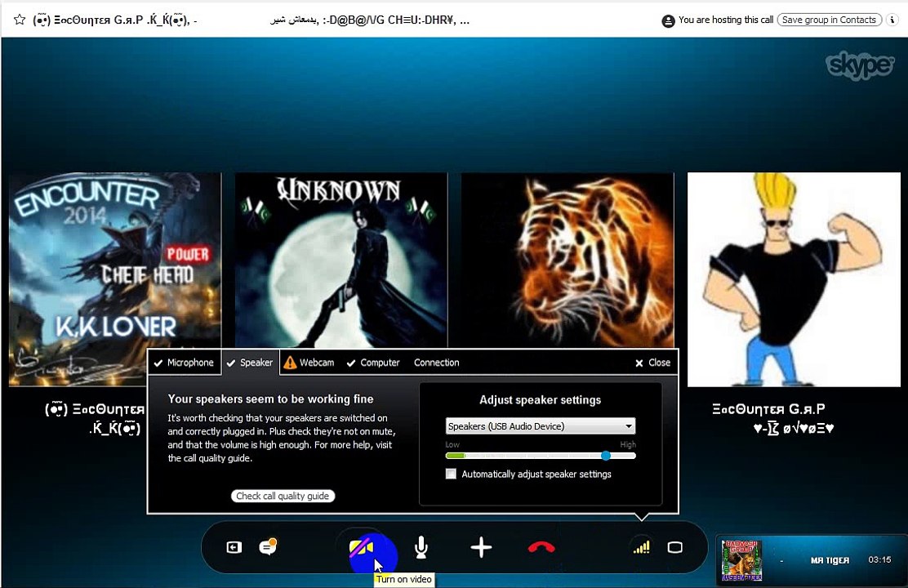Image resolution: width=908 pixels, height=588 pixels.
Task: Click the group title in header
Action: click(251, 20)
